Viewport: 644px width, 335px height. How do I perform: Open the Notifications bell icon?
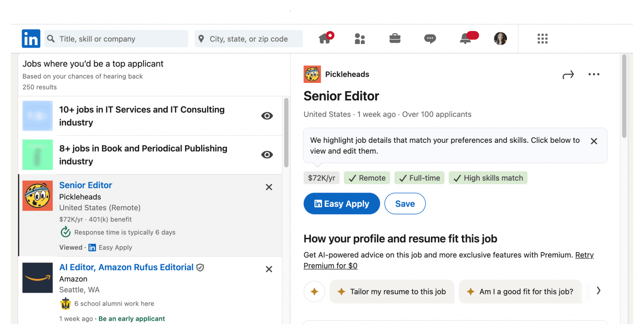pyautogui.click(x=465, y=39)
